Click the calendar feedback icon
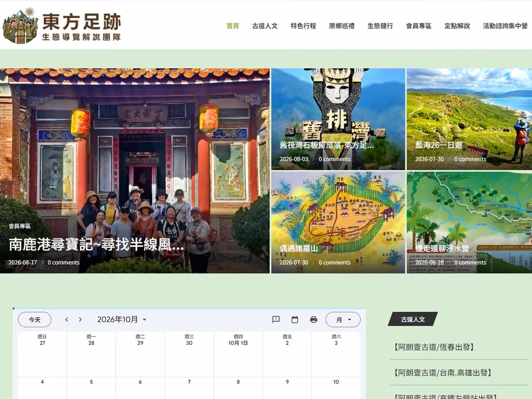Viewport: 532px width, 399px height. (x=276, y=320)
